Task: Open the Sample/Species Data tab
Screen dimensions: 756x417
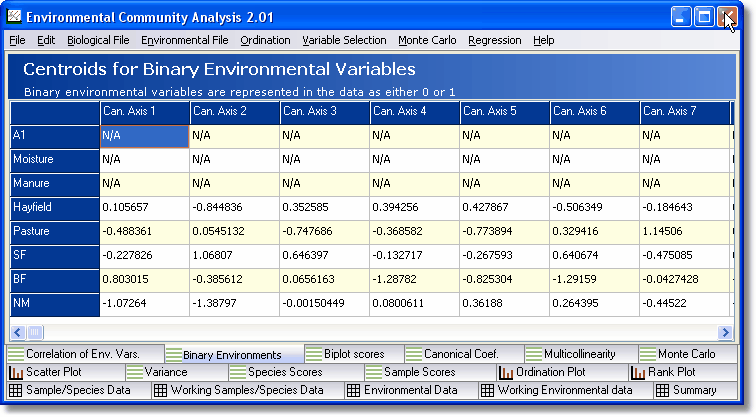Action: click(79, 390)
